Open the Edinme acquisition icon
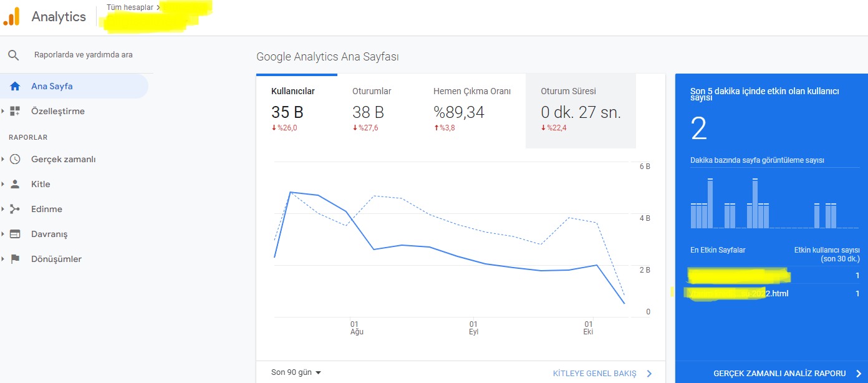 click(x=15, y=209)
